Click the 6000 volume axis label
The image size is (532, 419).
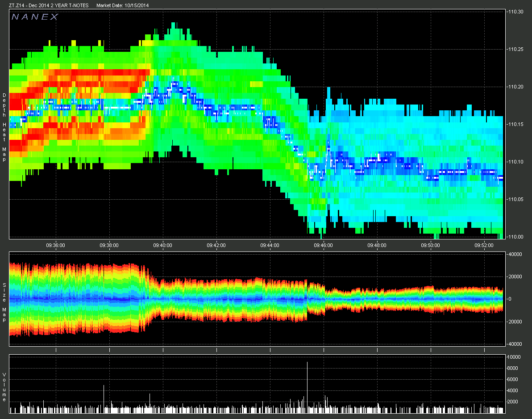click(512, 379)
